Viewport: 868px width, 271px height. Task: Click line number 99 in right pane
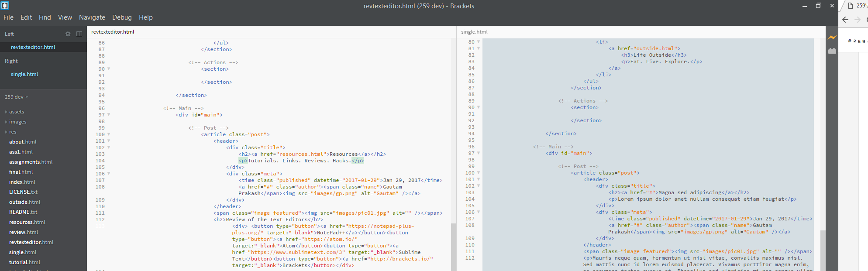click(471, 166)
